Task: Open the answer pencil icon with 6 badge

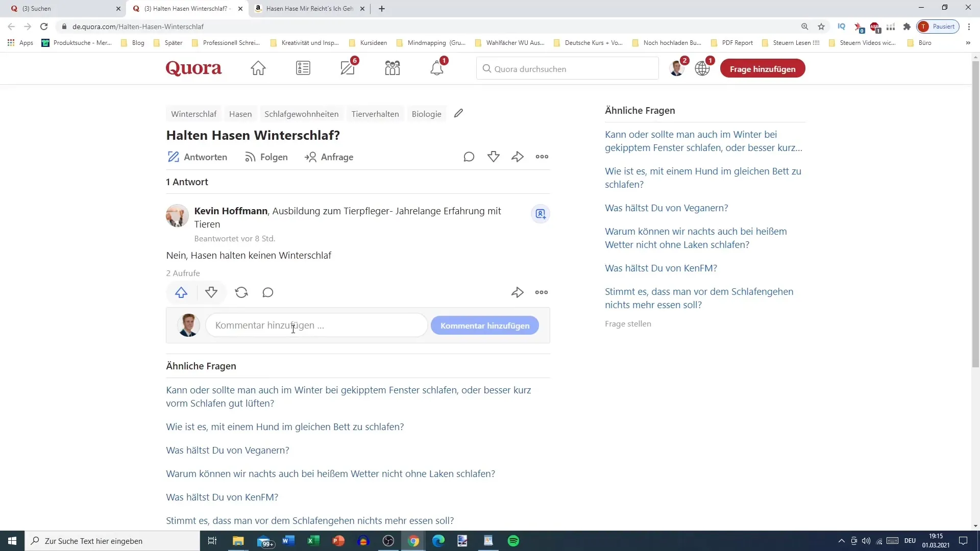Action: click(x=348, y=68)
